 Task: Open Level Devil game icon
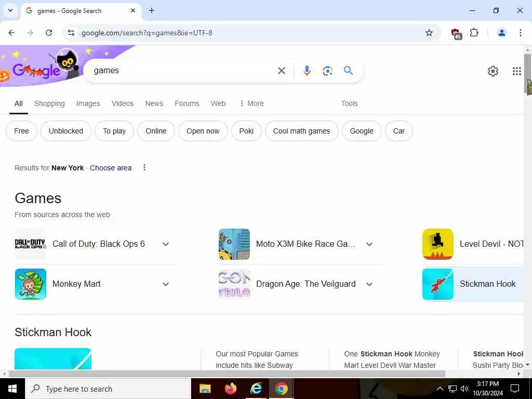click(437, 244)
